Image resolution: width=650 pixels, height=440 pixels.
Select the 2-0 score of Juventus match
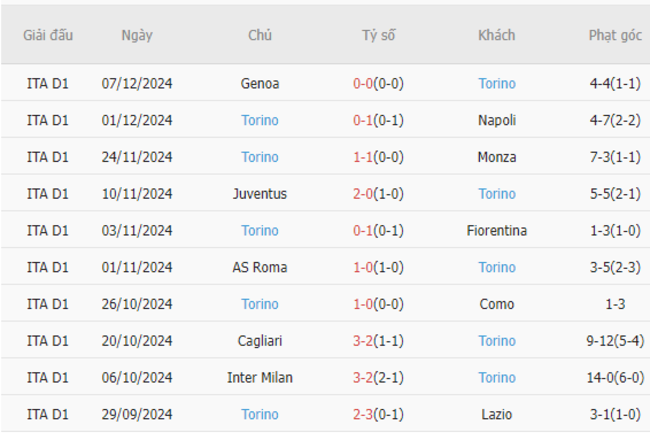click(x=363, y=194)
